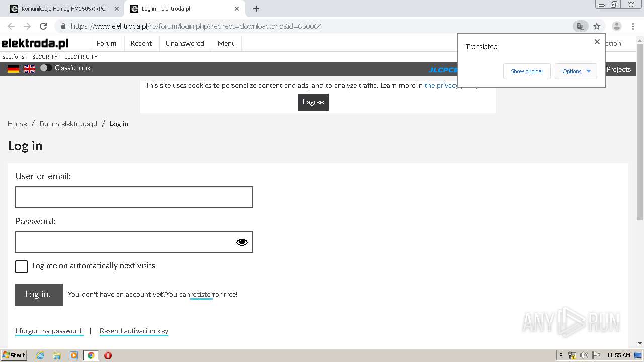Open the Chrome profile avatar icon
The width and height of the screenshot is (644, 362).
tap(617, 26)
